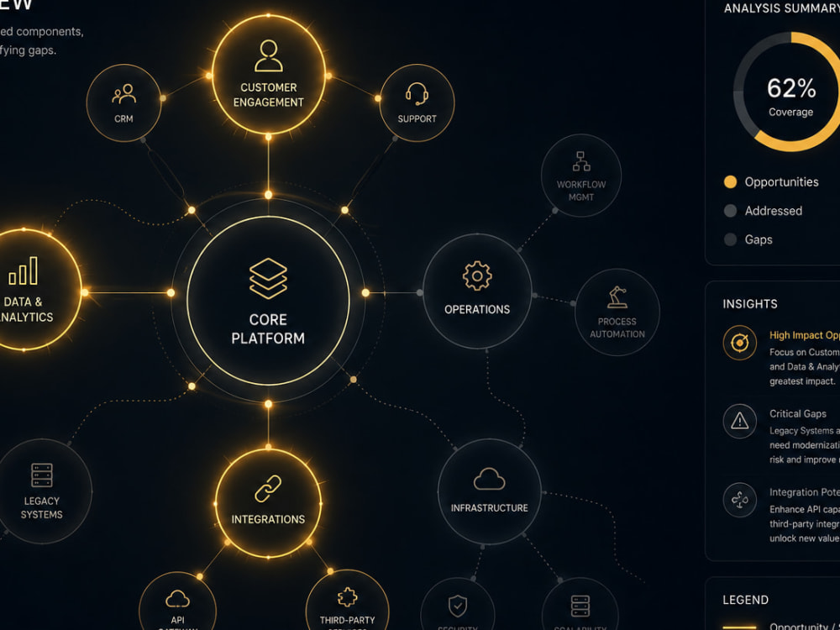Click the Workflow Mgmt hierarchy icon
Screen dimensions: 840x630
tap(581, 160)
